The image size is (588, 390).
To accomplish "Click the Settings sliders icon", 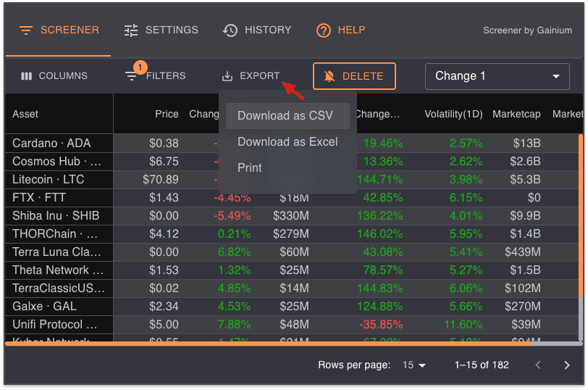I will 131,30.
